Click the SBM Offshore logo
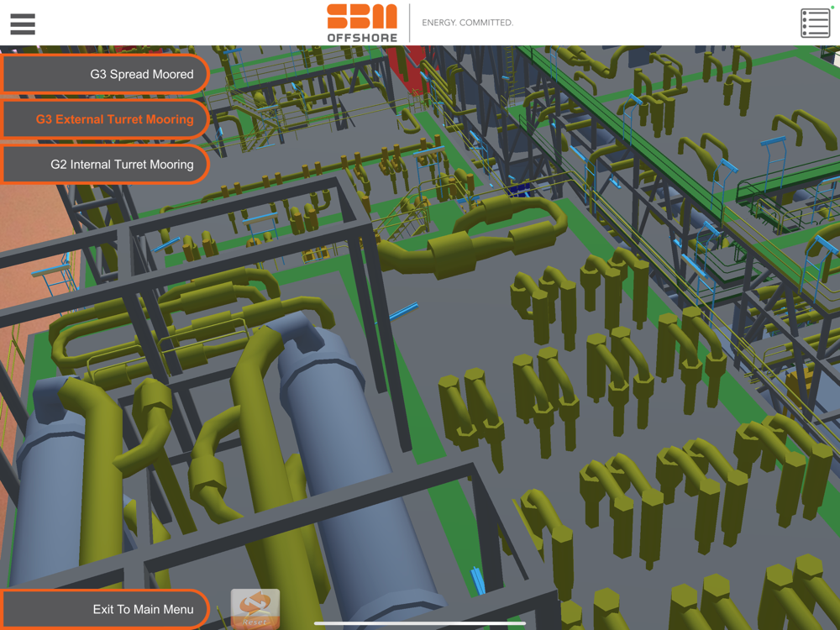This screenshot has height=630, width=840. (x=362, y=23)
